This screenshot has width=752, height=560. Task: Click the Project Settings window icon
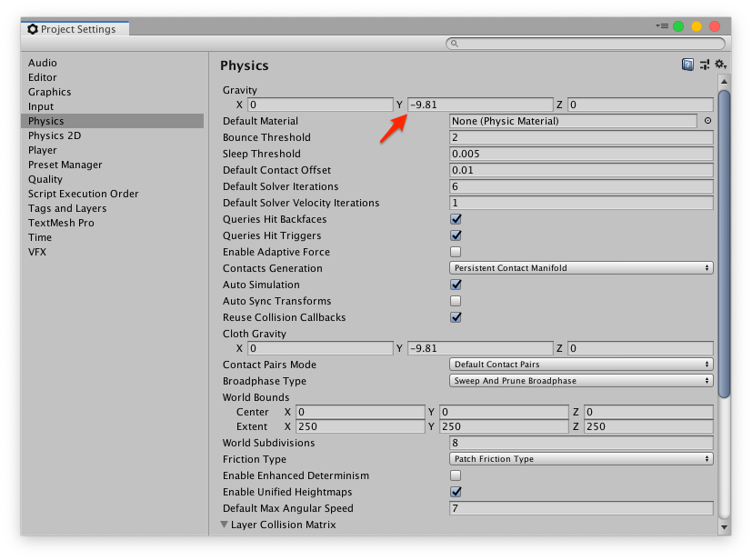[33, 28]
